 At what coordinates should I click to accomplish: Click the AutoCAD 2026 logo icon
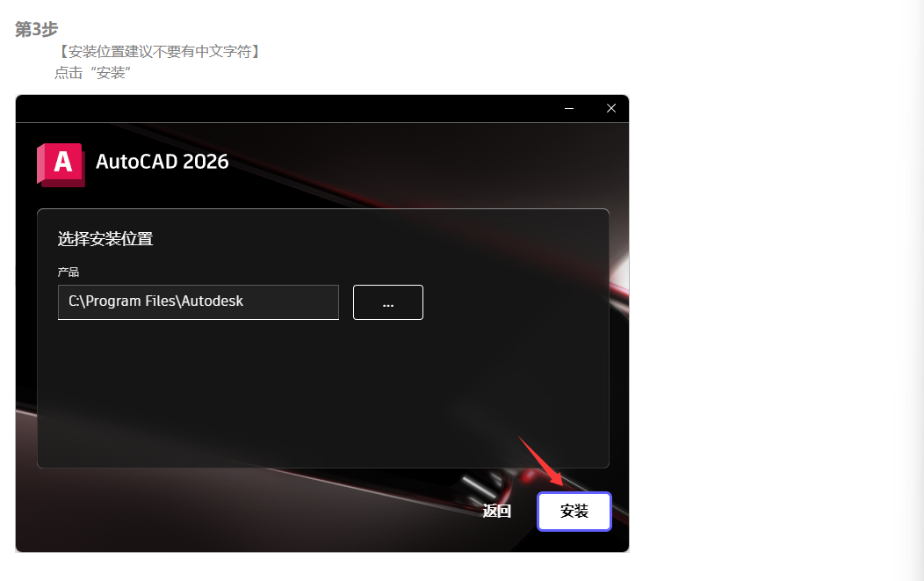click(60, 163)
